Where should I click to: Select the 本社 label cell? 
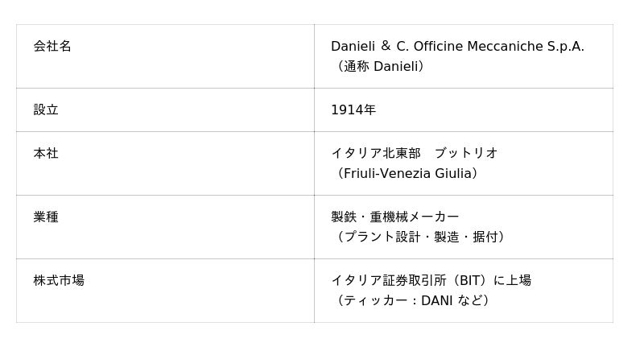pos(46,154)
